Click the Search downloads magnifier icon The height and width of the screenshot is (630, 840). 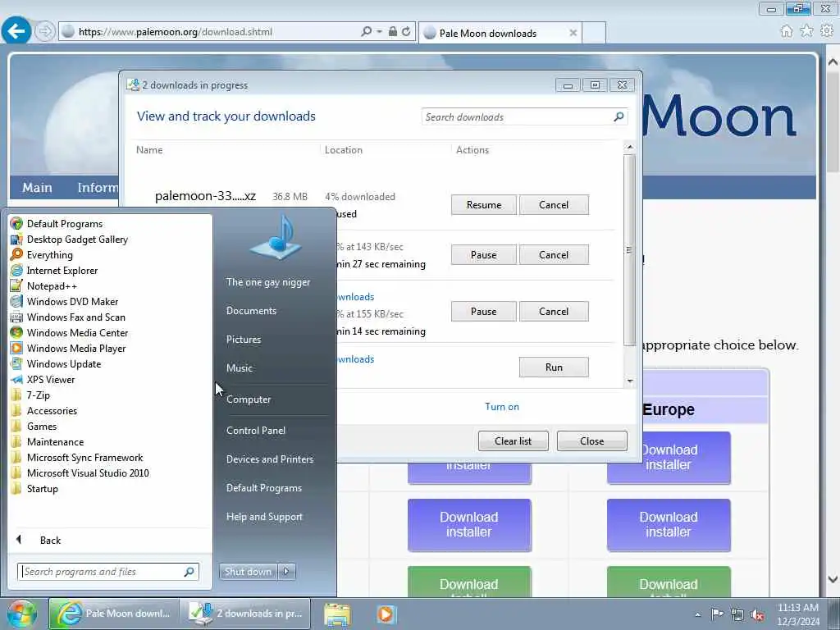pyautogui.click(x=619, y=116)
